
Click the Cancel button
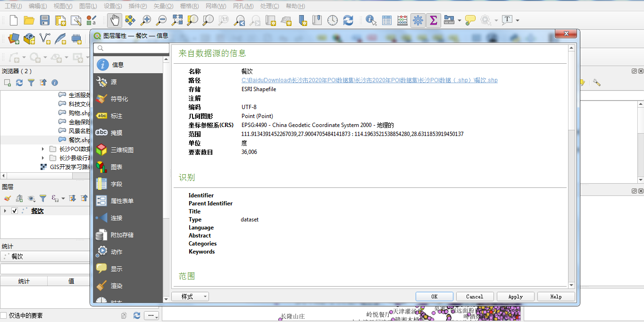pos(475,297)
